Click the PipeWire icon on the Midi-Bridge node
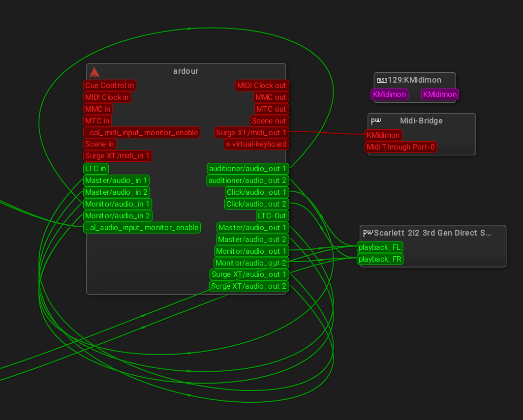Image resolution: width=523 pixels, height=420 pixels. (376, 120)
